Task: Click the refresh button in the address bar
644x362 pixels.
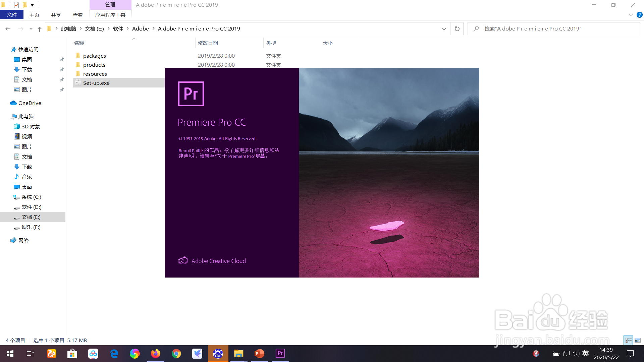Action: (457, 28)
